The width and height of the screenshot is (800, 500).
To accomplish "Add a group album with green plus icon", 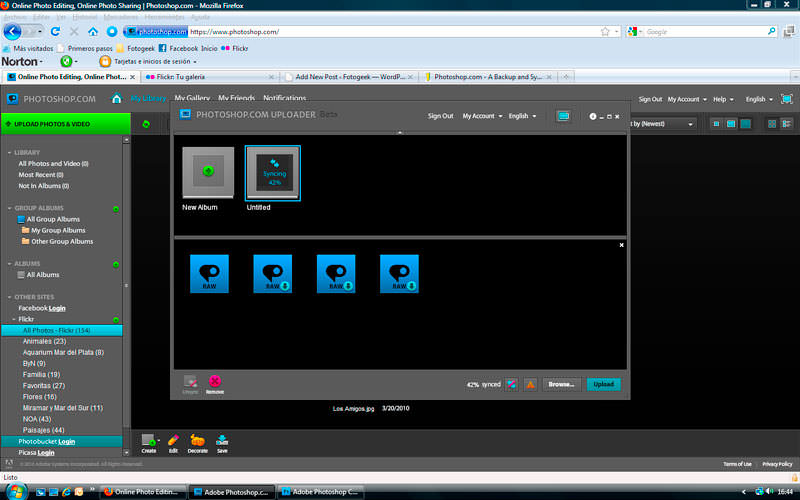I will (x=116, y=209).
